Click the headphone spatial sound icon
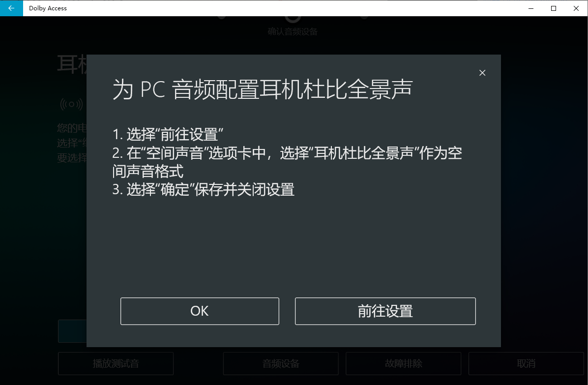This screenshot has width=588, height=385. point(72,104)
